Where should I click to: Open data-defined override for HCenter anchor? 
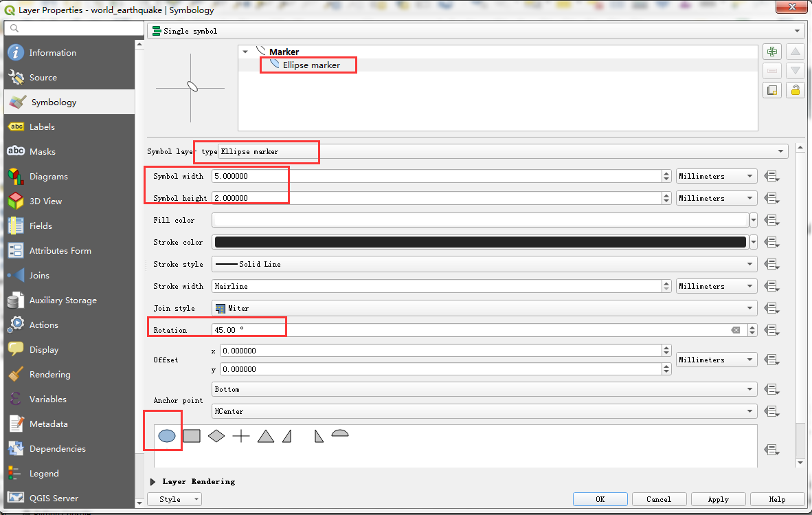point(771,411)
